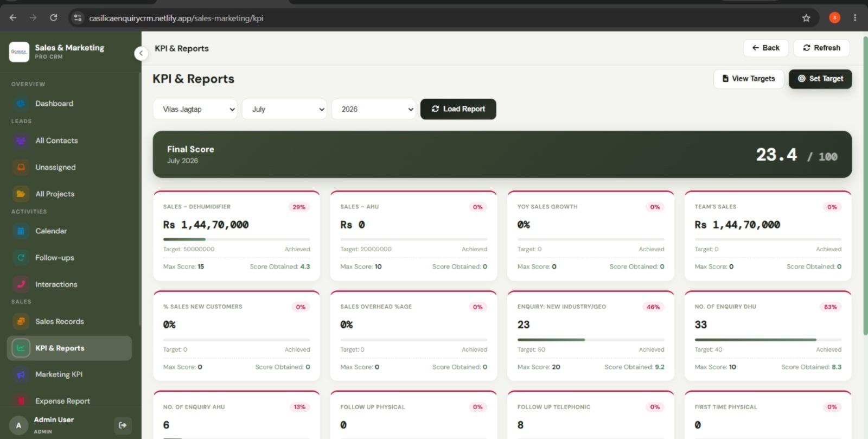Open the Unassigned leads page

pos(69,167)
